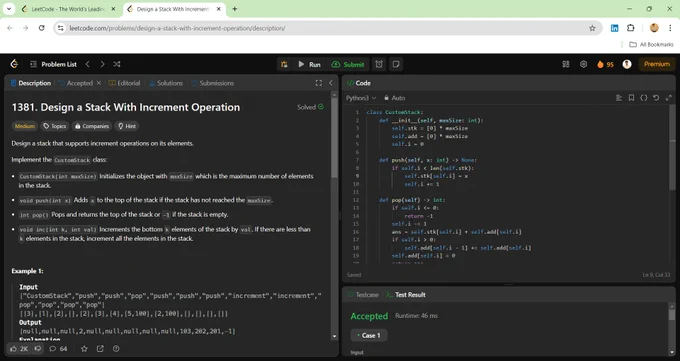Start the timer alarm clock icon
This screenshot has width=680, height=361.
379,64
